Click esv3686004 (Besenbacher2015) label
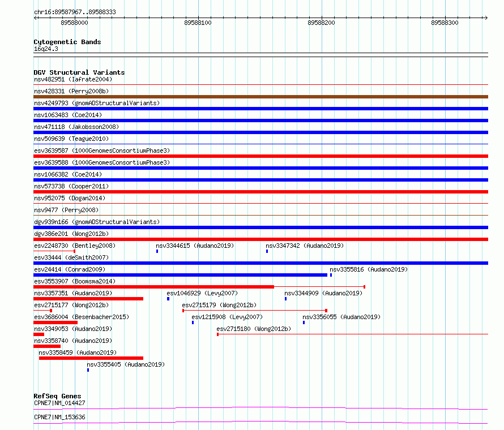Viewport: 504px width, 430px height. 82,317
